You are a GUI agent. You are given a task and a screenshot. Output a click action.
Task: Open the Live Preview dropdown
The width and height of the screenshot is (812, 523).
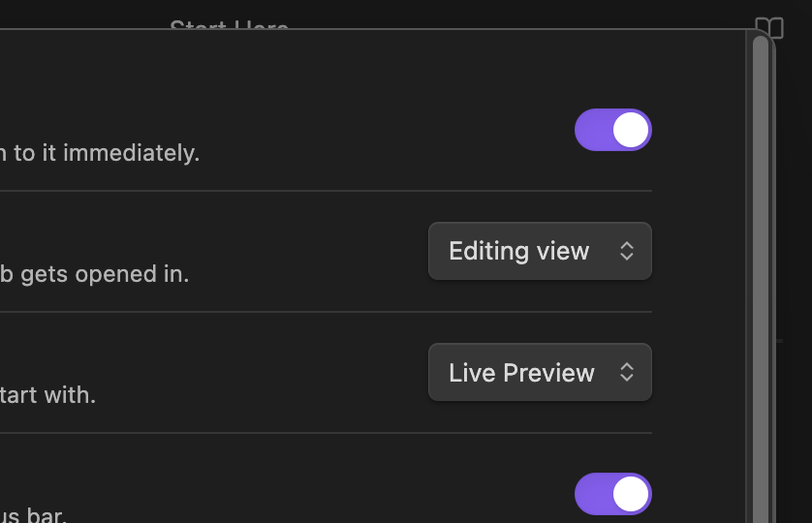pyautogui.click(x=540, y=373)
